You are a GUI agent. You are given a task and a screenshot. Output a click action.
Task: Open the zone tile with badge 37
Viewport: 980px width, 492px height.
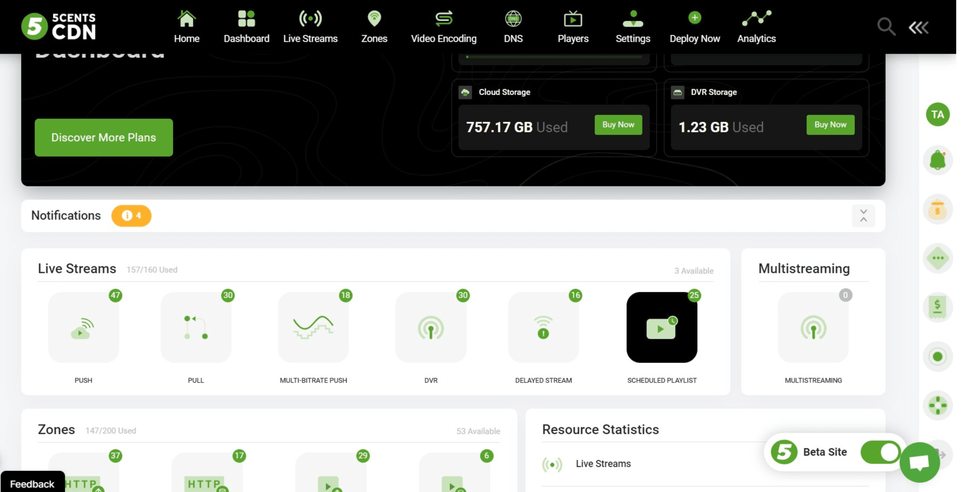pyautogui.click(x=83, y=473)
